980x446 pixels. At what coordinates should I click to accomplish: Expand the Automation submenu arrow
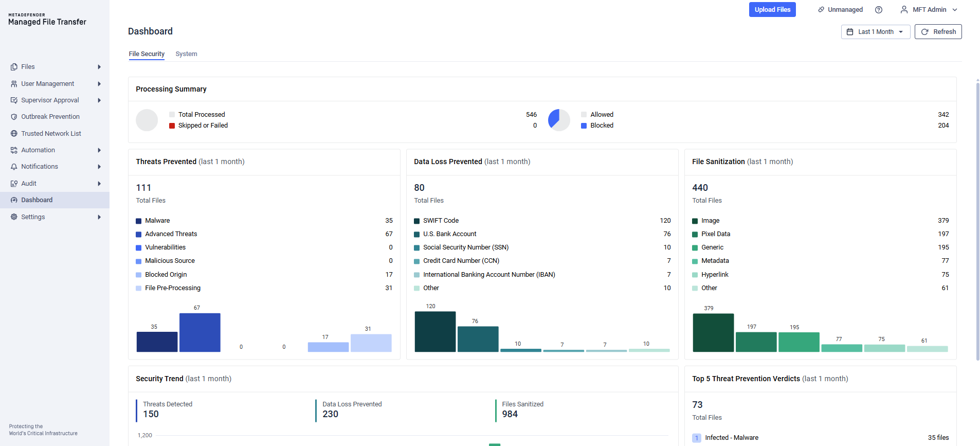[x=99, y=150]
